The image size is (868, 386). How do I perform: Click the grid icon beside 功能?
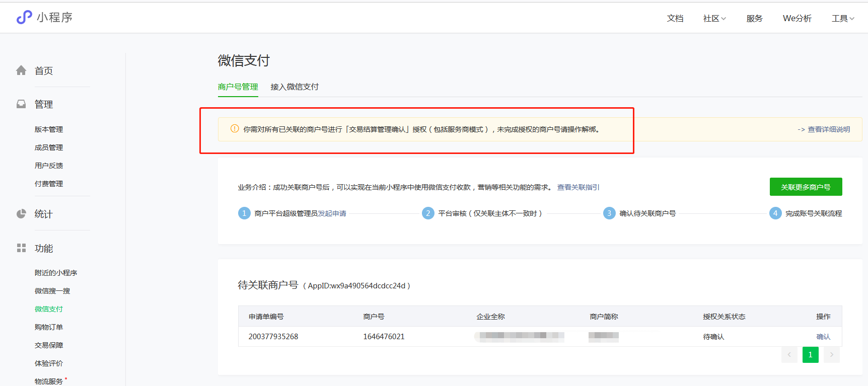click(21, 248)
